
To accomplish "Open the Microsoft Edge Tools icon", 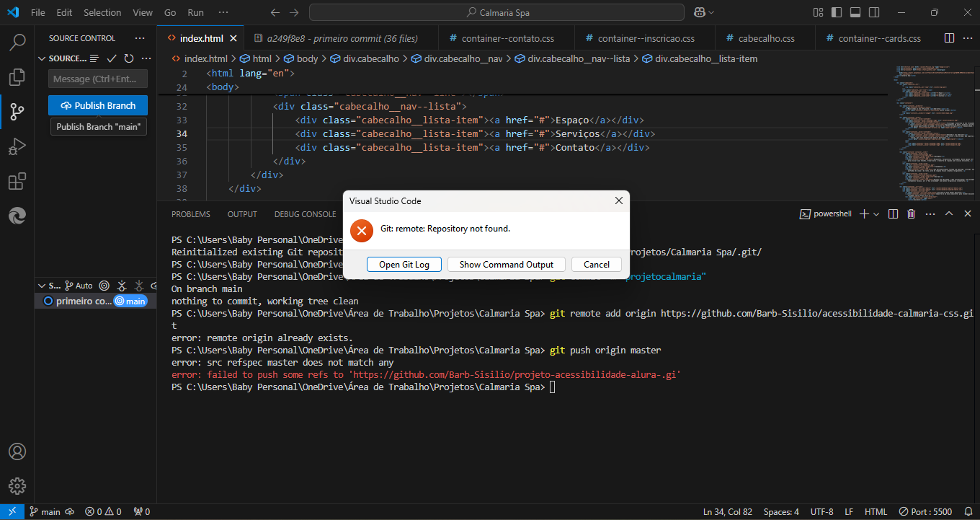I will click(17, 215).
